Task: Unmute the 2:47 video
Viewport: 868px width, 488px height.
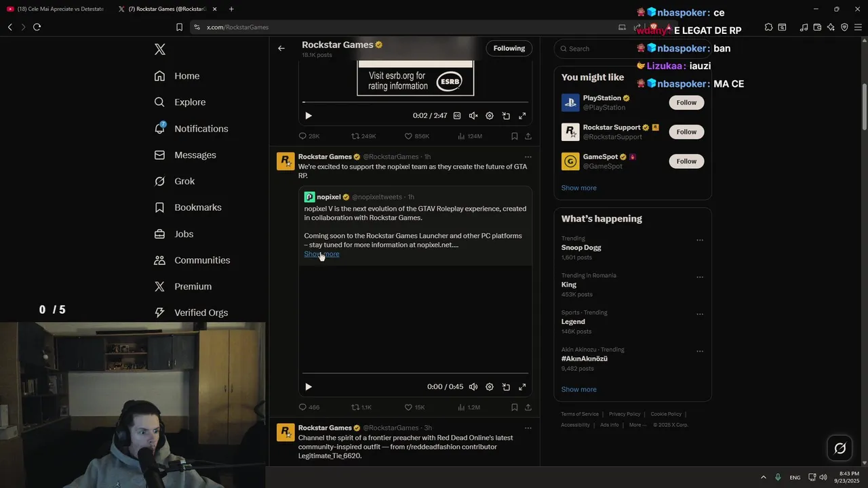Action: point(473,116)
